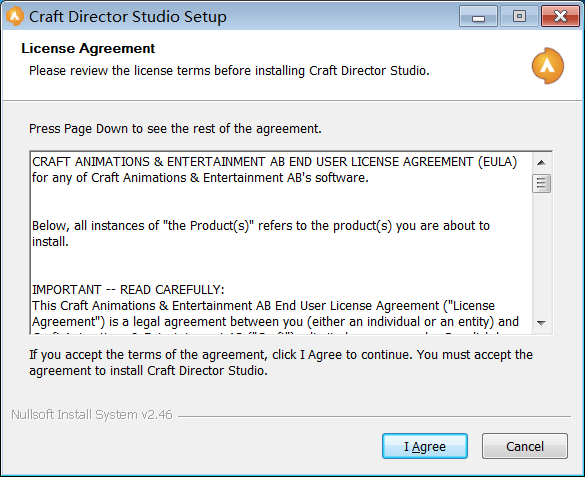Click the Press Page Down instruction text
The height and width of the screenshot is (477, 585).
tap(175, 129)
